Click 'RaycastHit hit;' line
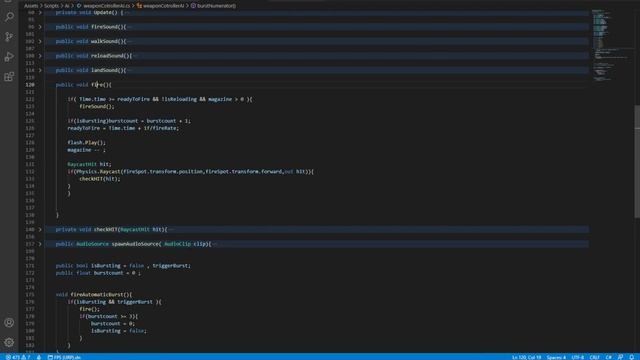The image size is (640, 360). [89, 164]
